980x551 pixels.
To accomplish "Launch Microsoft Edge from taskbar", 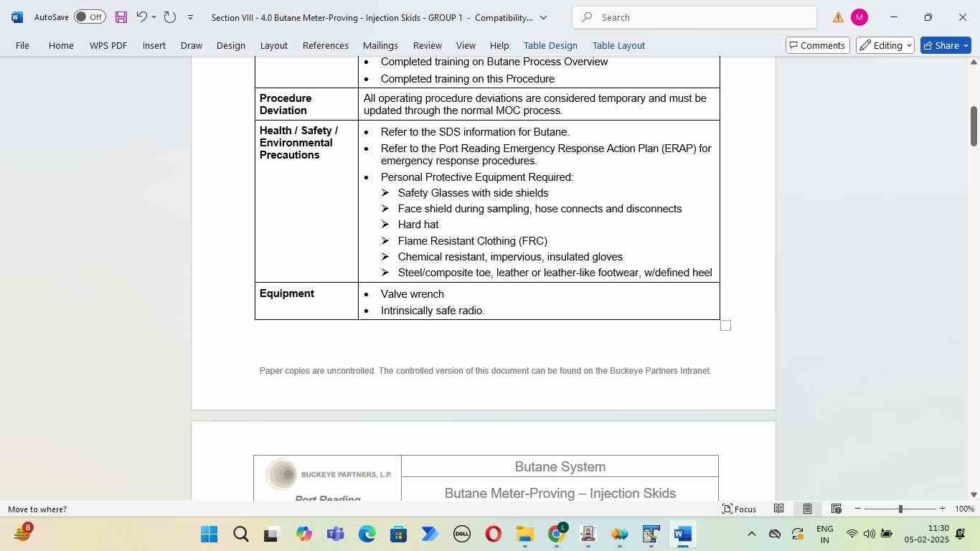I will coord(367,534).
